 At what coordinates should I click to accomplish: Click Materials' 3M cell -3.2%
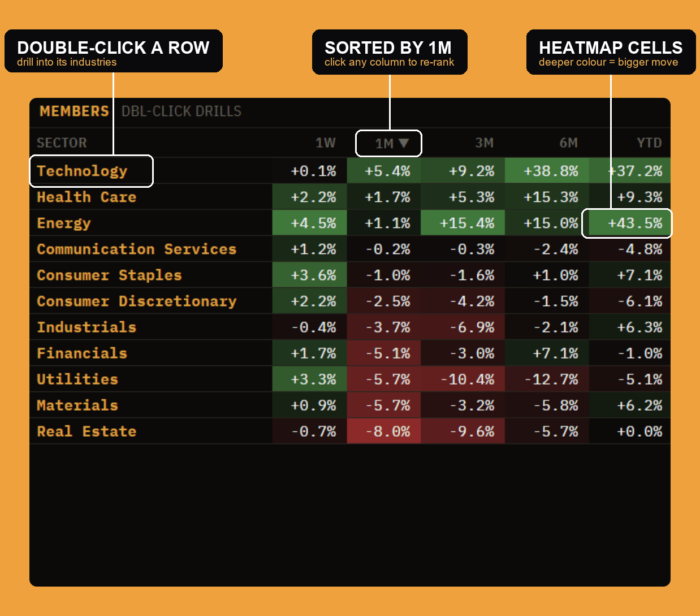[x=463, y=405]
